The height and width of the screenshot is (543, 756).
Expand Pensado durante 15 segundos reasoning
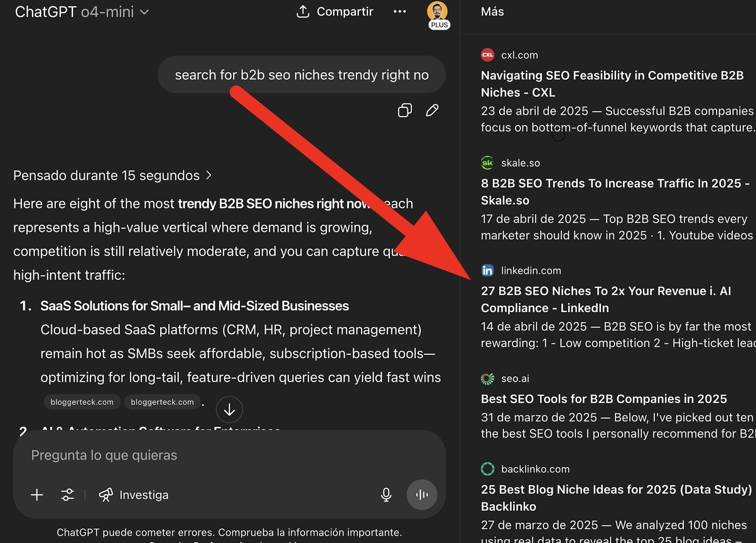pos(112,175)
